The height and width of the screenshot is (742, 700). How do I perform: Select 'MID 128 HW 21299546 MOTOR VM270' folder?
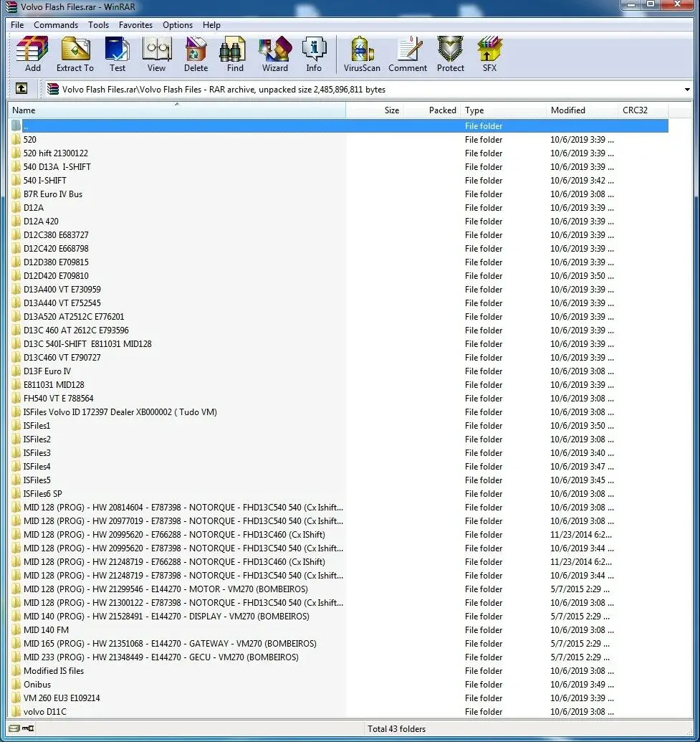(339, 589)
